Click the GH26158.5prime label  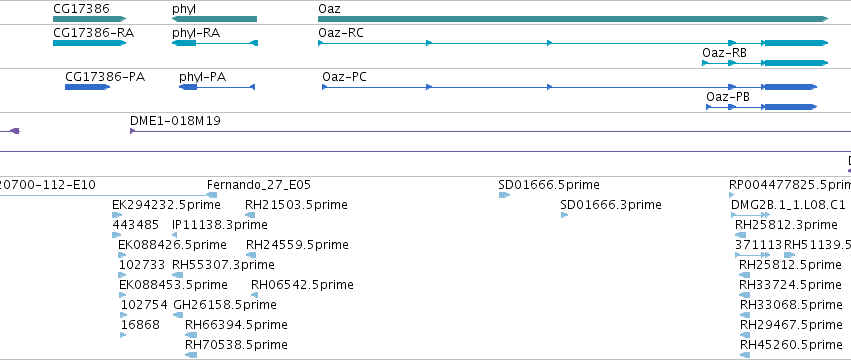pyautogui.click(x=225, y=305)
